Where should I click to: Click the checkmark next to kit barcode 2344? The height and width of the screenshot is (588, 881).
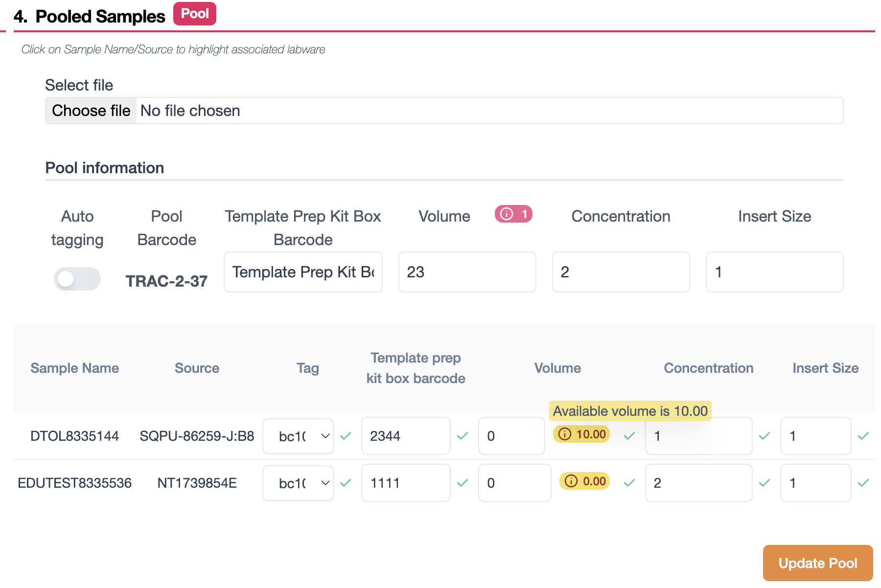[x=463, y=436]
